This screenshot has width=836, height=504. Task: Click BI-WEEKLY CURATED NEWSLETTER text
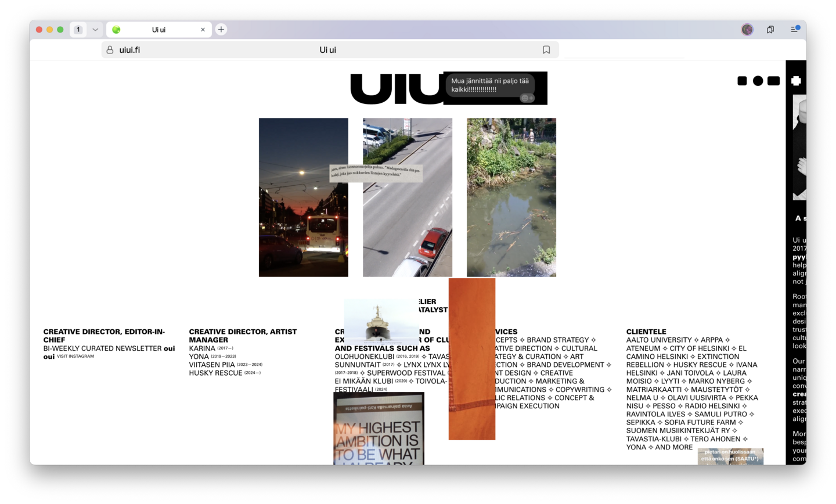(102, 348)
